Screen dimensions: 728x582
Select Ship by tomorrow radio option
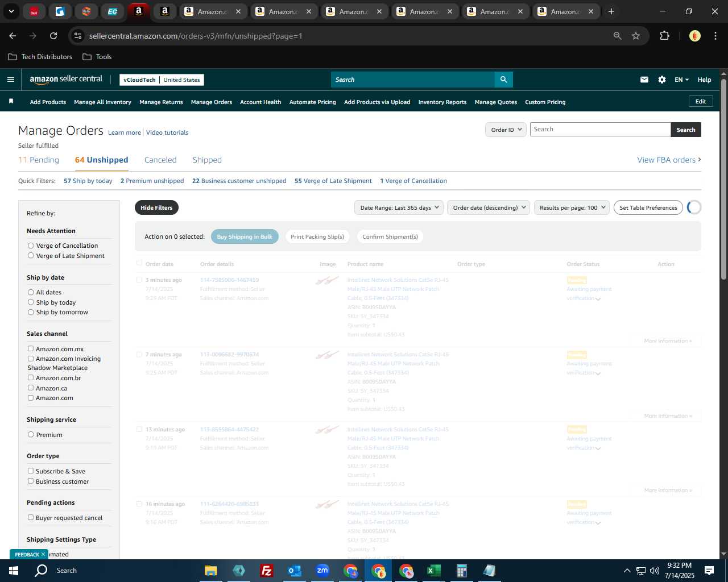click(31, 312)
